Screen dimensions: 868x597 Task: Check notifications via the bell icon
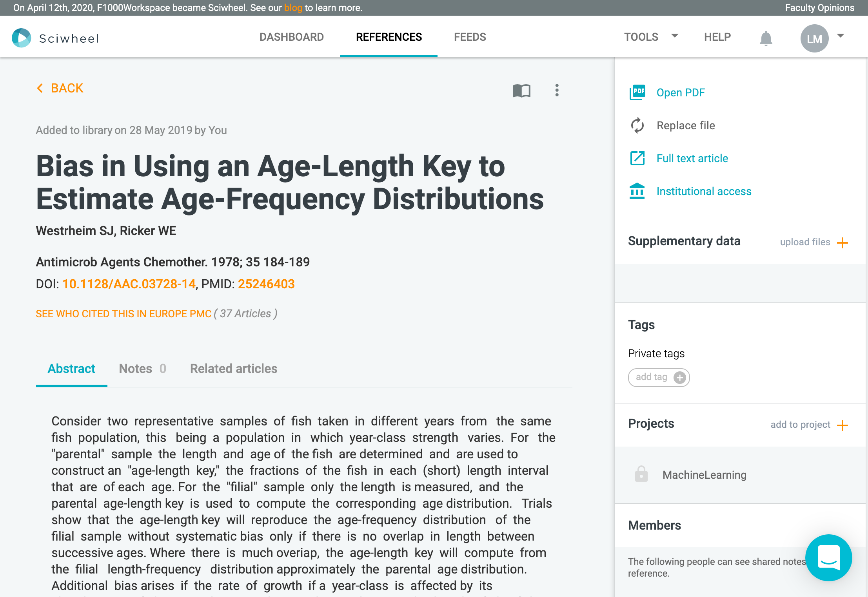tap(766, 37)
